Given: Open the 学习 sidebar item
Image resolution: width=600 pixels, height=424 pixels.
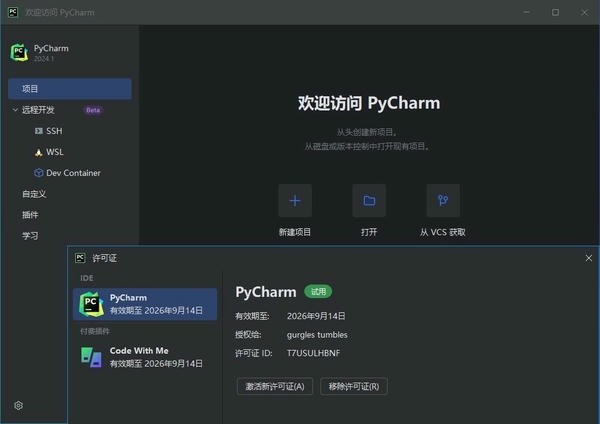Looking at the screenshot, I should (30, 236).
